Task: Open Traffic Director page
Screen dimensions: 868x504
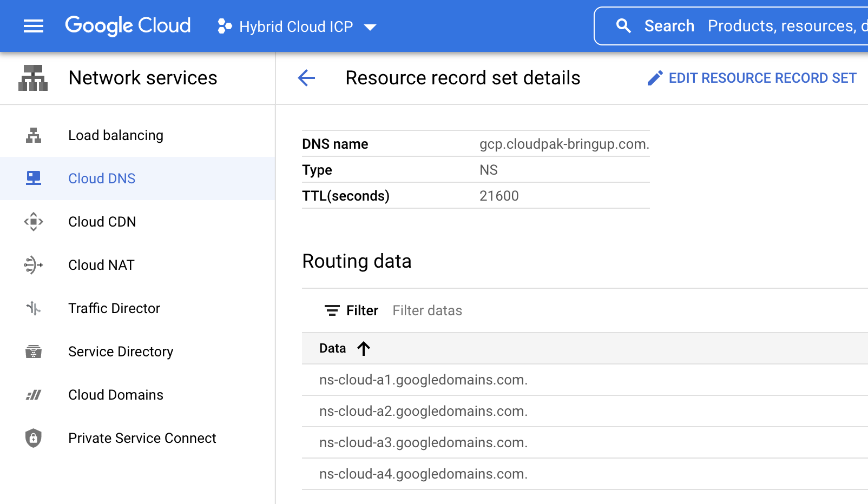Action: pyautogui.click(x=137, y=308)
